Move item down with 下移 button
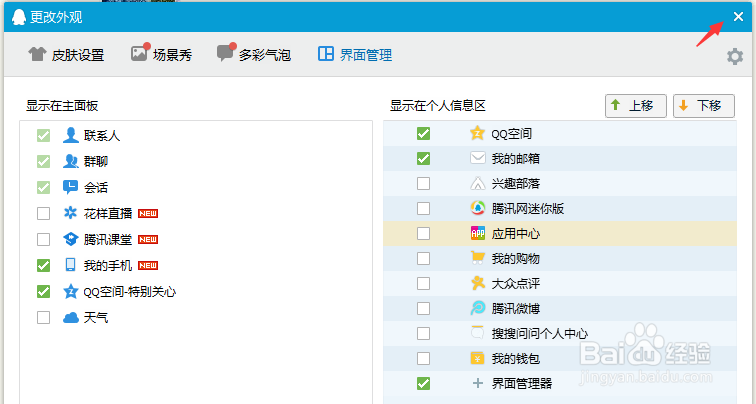756x404 pixels. (704, 106)
